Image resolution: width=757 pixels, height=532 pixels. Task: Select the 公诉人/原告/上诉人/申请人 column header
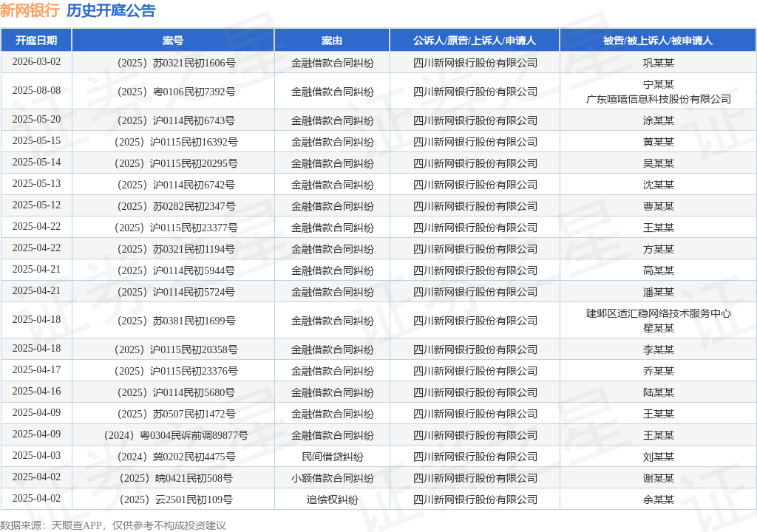click(475, 41)
